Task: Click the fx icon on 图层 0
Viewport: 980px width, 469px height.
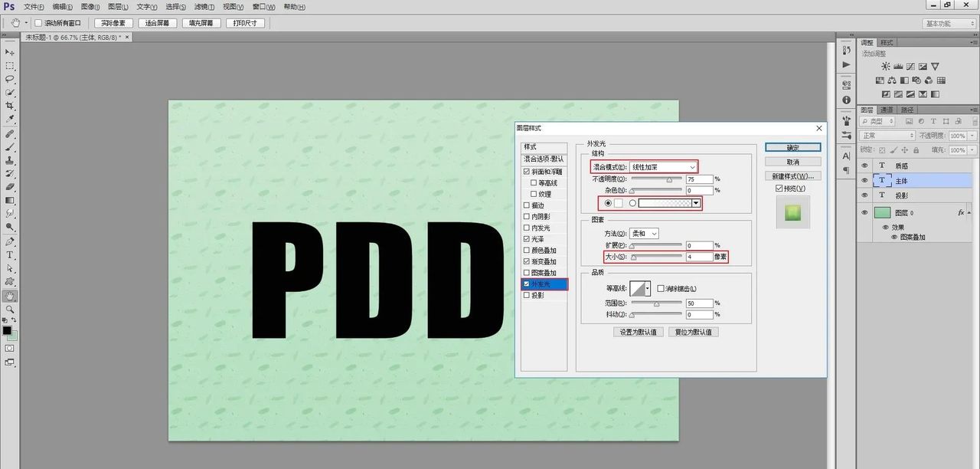Action: [961, 212]
